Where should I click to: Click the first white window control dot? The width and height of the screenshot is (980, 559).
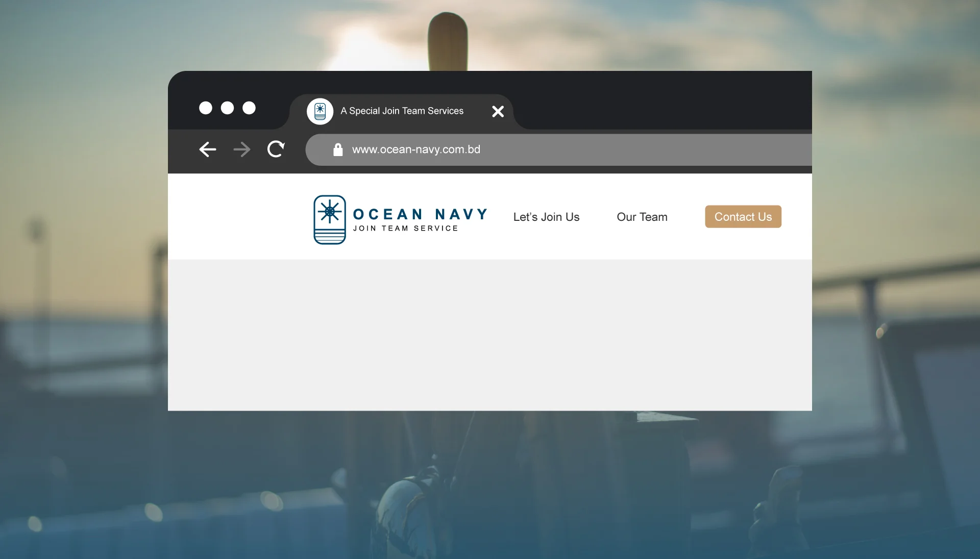(x=206, y=108)
